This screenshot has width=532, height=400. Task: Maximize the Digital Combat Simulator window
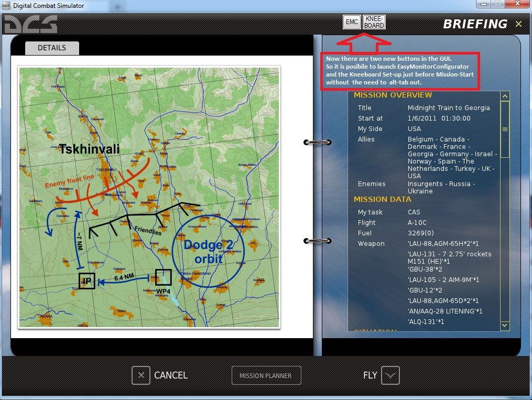(496, 4)
